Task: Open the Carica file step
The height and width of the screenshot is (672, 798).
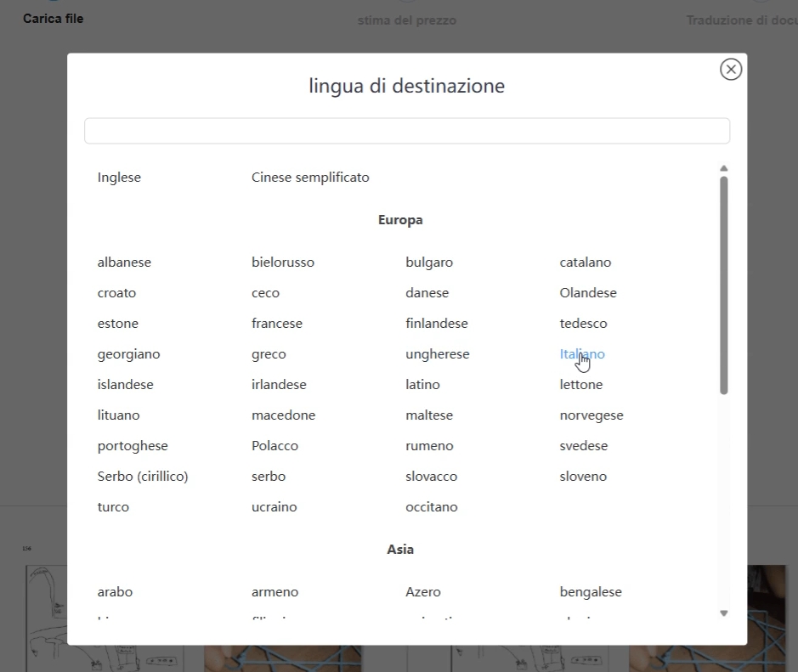Action: pos(53,19)
